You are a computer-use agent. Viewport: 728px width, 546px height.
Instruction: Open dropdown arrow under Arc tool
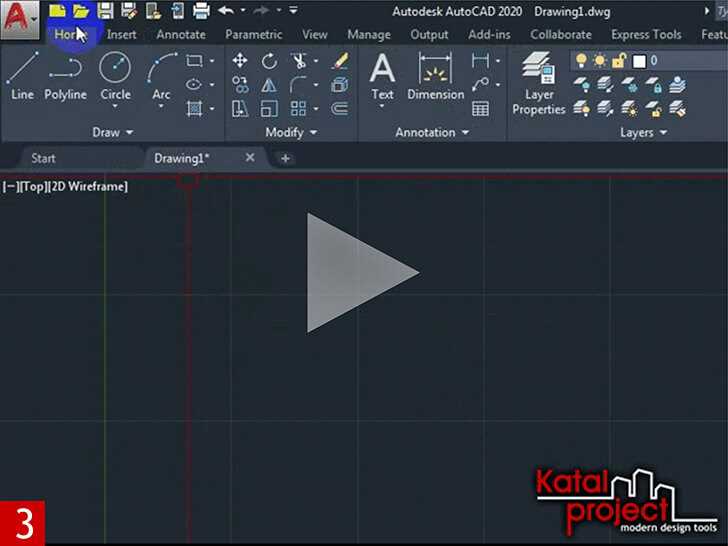[x=161, y=107]
